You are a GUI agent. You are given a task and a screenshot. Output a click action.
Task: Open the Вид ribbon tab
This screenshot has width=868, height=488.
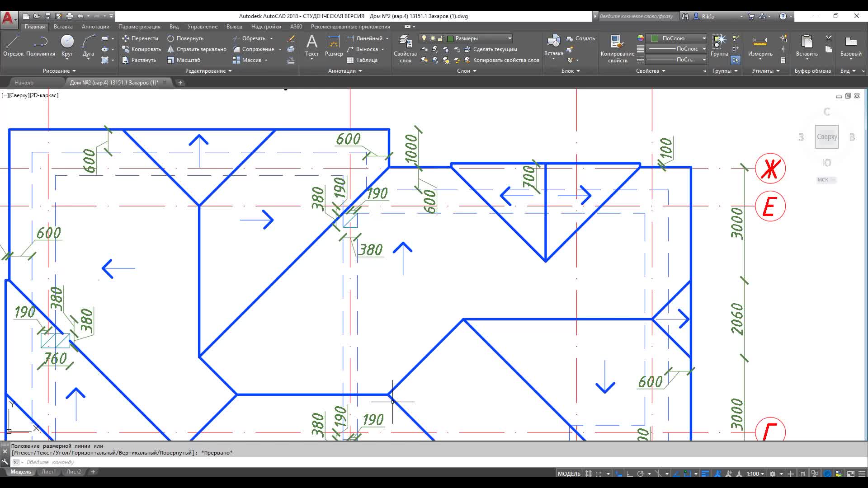pos(174,27)
